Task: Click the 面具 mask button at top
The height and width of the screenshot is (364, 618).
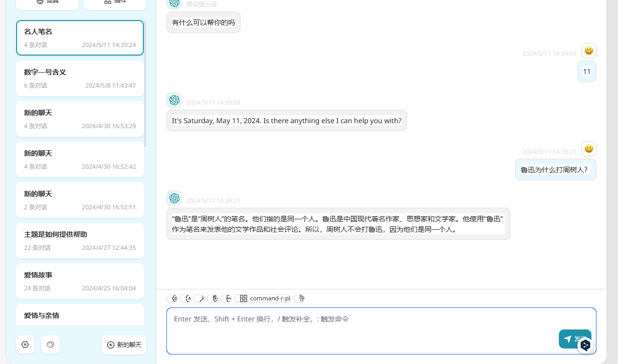Action: tap(48, 3)
